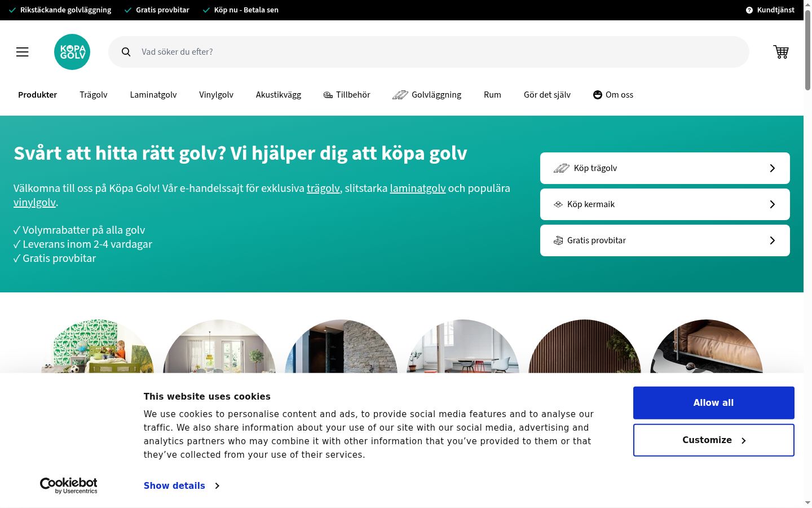Open the hamburger menu icon
Image resolution: width=812 pixels, height=508 pixels.
coord(23,52)
